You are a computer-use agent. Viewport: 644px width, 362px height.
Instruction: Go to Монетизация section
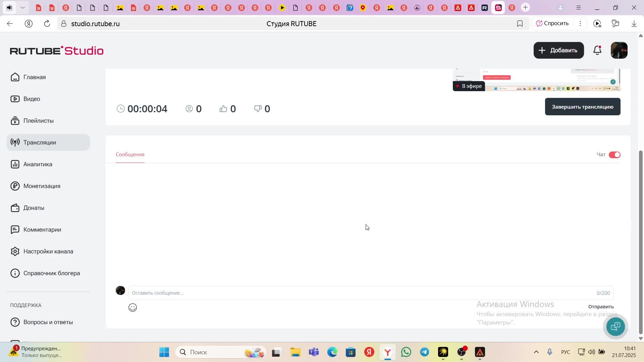point(42,186)
